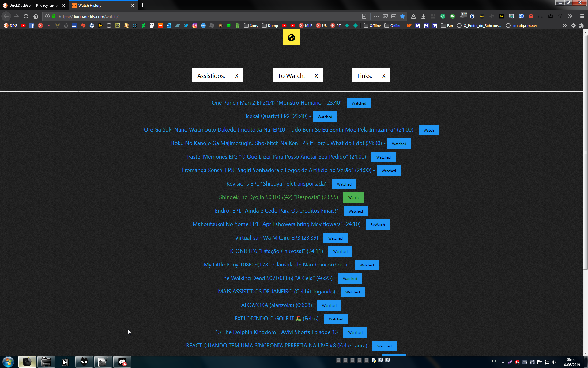
Task: Click the weather 19° extension icon
Action: (463, 15)
